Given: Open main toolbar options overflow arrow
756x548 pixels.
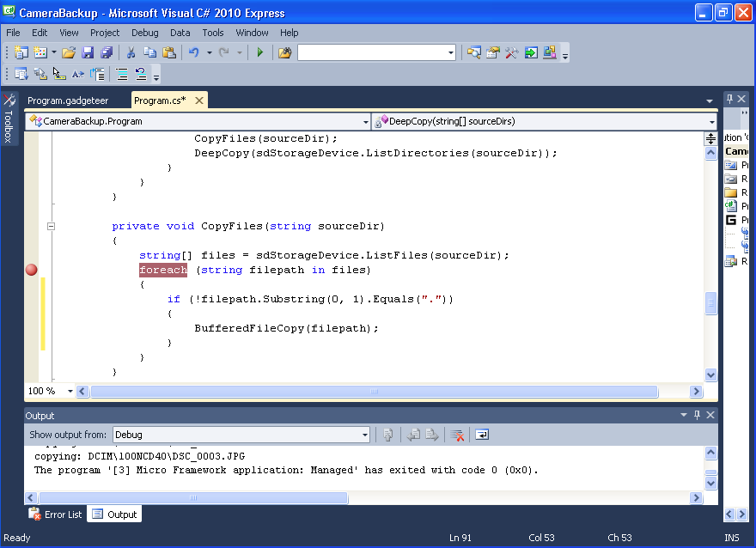Looking at the screenshot, I should 565,56.
